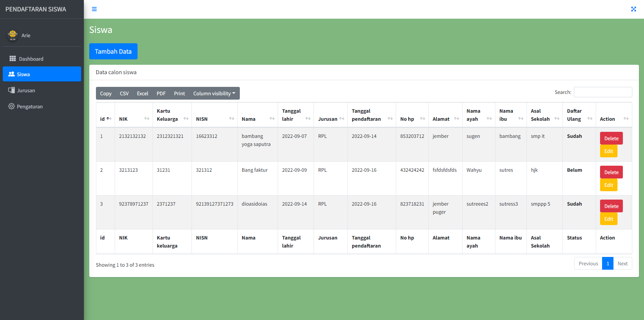Screen dimensions: 644x320
Task: Edit the bambang yoga saputra row
Action: pyautogui.click(x=608, y=151)
